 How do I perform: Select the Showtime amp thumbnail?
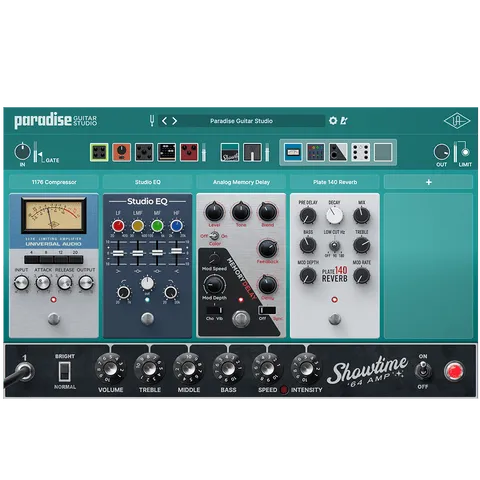[230, 152]
